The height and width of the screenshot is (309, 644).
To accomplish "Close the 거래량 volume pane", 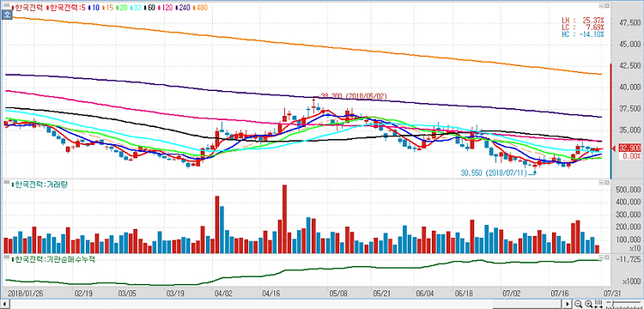I will (x=606, y=182).
